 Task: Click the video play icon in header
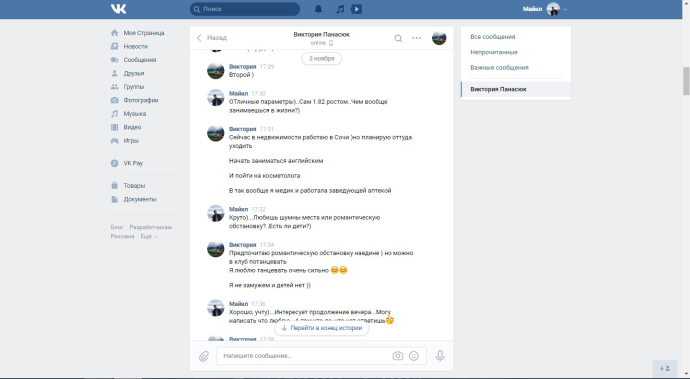[356, 9]
